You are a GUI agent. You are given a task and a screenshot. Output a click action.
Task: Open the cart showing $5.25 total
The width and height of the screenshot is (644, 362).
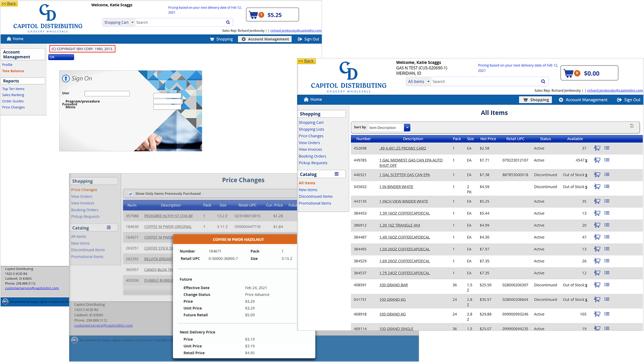click(272, 15)
